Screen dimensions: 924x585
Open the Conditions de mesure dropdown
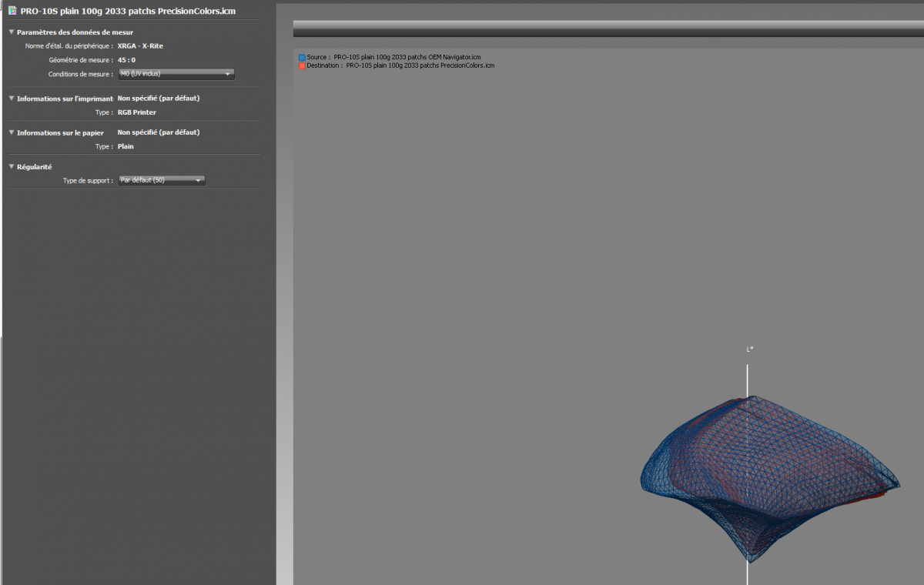tap(176, 74)
